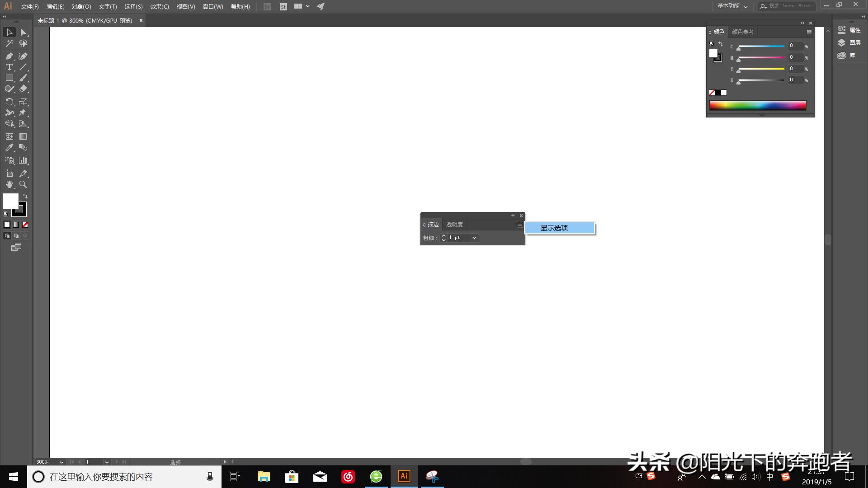Swap fill and stroke in toolbar
Viewport: 868px width, 488px height.
(25, 196)
